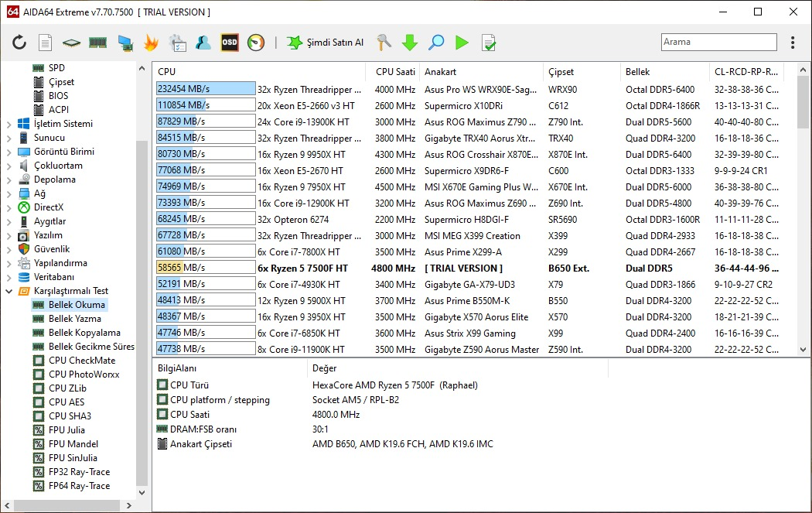Expand the Veritabanı node
812x513 pixels.
(x=9, y=278)
